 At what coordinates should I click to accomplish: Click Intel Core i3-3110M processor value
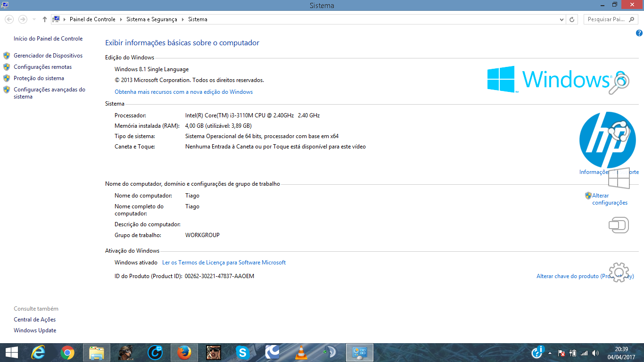pyautogui.click(x=253, y=115)
